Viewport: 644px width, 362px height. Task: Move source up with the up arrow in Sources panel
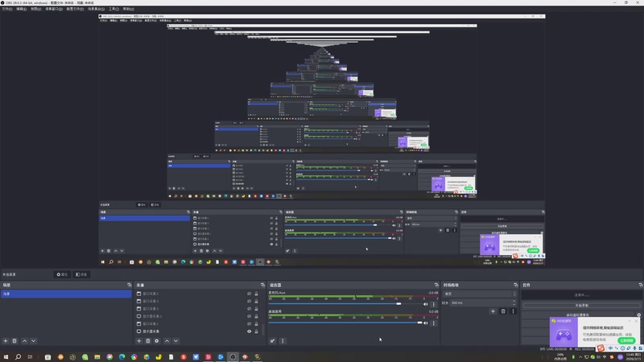coord(167,340)
